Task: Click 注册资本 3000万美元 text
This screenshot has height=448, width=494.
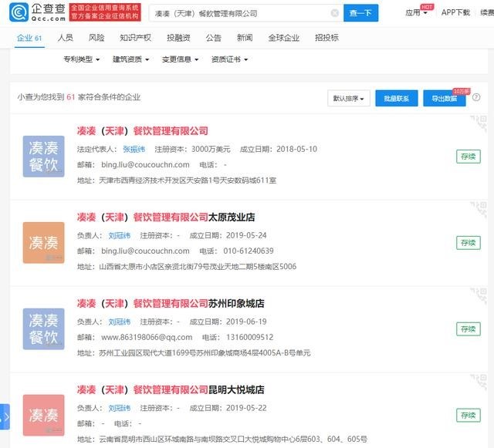Action: (192, 150)
